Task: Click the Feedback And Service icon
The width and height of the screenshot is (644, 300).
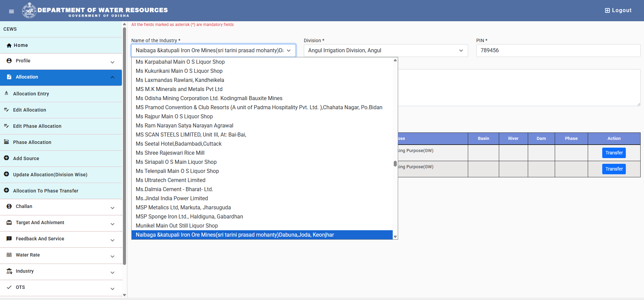Action: click(x=9, y=239)
